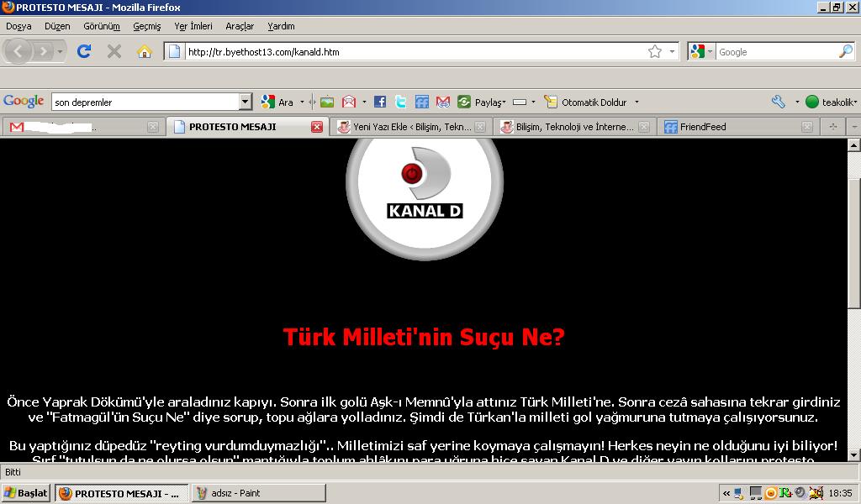861x504 pixels.
Task: Click the green status dot beside teakolik
Action: click(x=811, y=102)
